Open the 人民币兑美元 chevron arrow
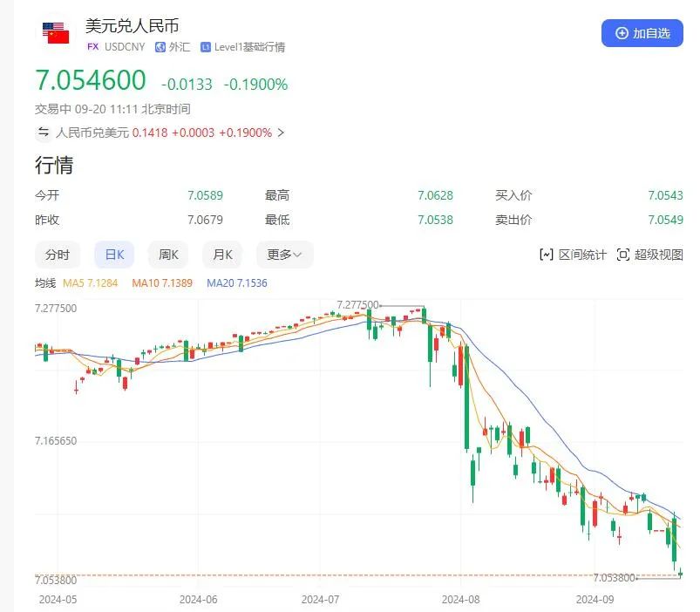Image resolution: width=700 pixels, height=612 pixels. coord(281,133)
